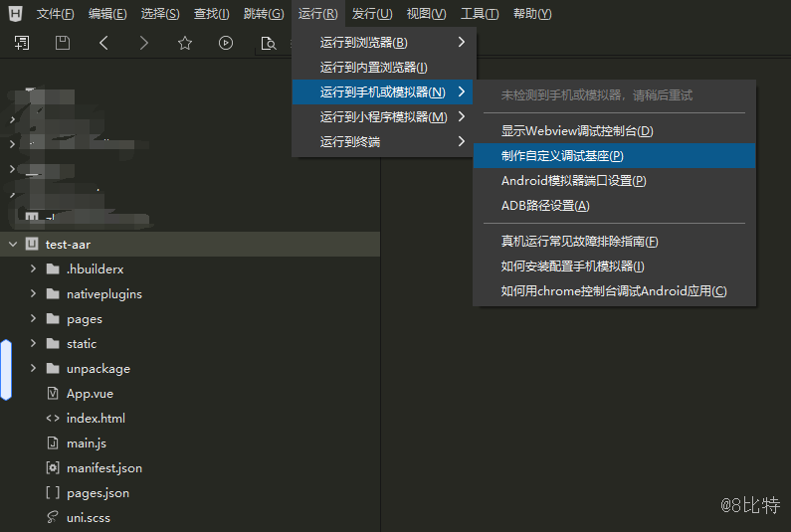Click the run play circle icon

226,43
